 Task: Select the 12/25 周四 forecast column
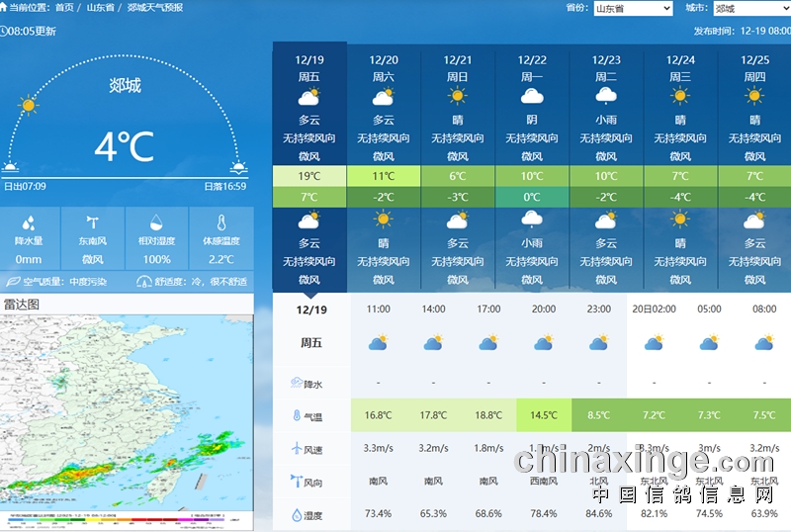click(x=754, y=67)
